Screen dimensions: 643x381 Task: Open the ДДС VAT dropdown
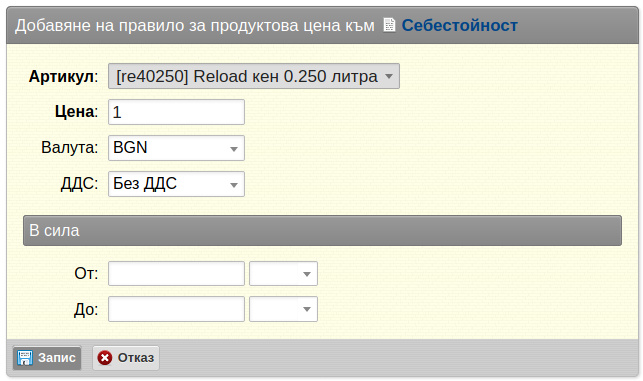tap(176, 184)
